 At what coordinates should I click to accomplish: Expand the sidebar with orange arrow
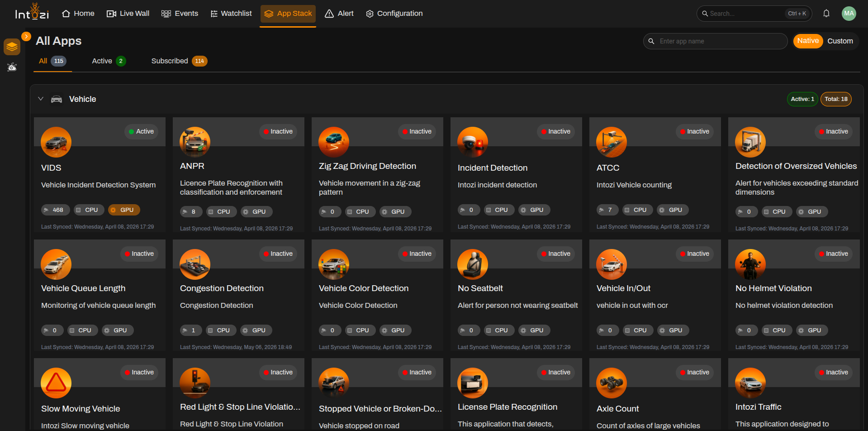point(26,36)
